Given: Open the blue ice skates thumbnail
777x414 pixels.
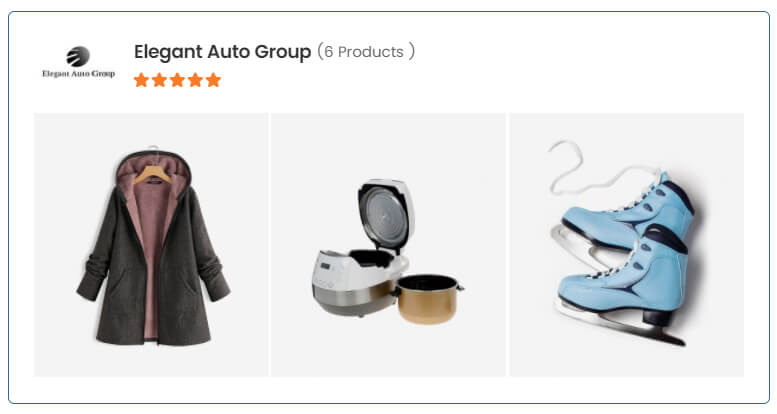Looking at the screenshot, I should click(626, 244).
